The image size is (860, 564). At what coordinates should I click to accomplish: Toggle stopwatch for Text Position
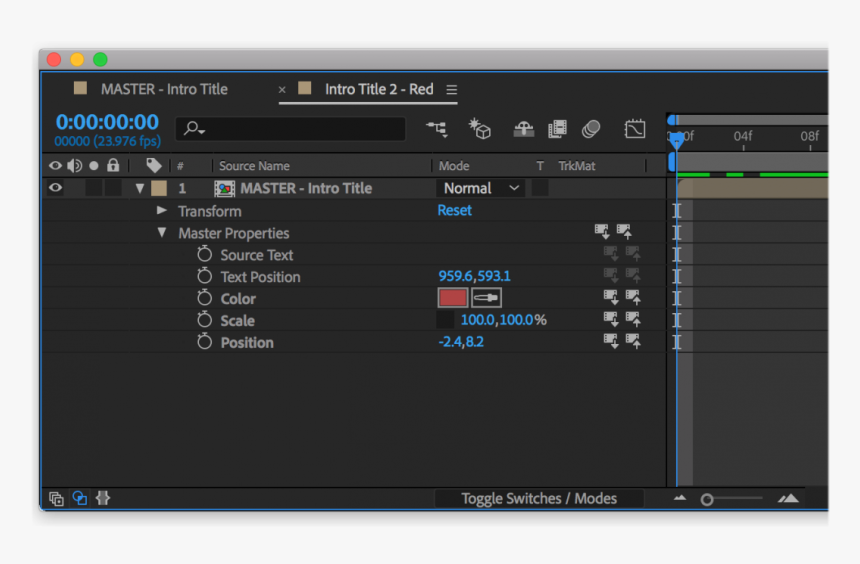205,276
